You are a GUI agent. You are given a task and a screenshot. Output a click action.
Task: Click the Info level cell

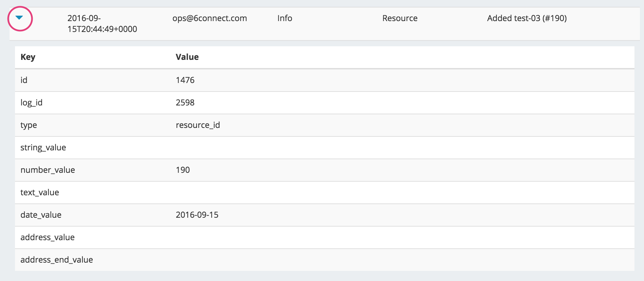(285, 18)
